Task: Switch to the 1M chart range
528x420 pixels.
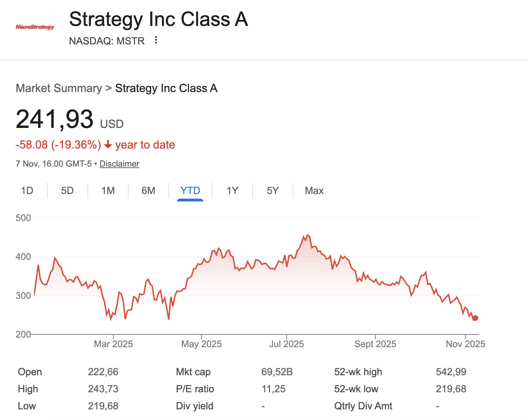Action: click(x=108, y=191)
